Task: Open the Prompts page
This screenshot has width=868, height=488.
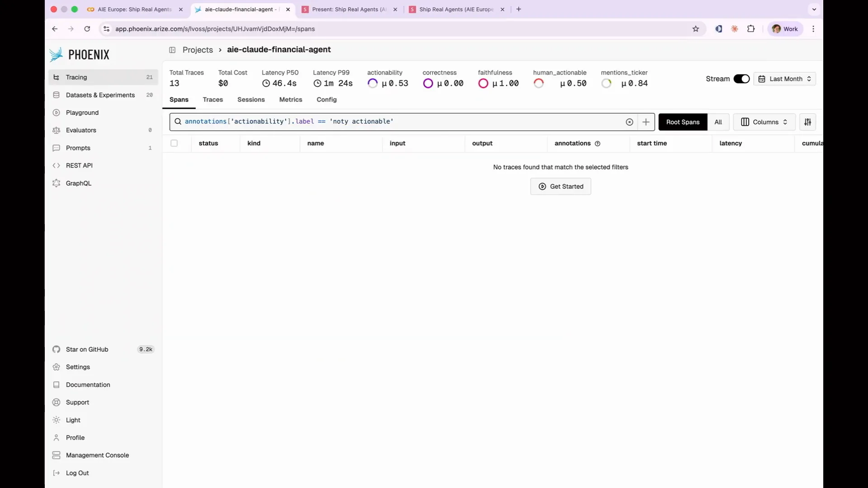Action: pyautogui.click(x=103, y=148)
